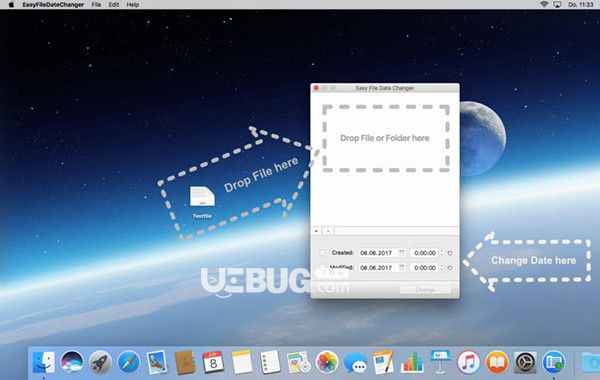The height and width of the screenshot is (380, 600).
Task: Click the Easy File Date Changer window title
Action: pos(385,88)
